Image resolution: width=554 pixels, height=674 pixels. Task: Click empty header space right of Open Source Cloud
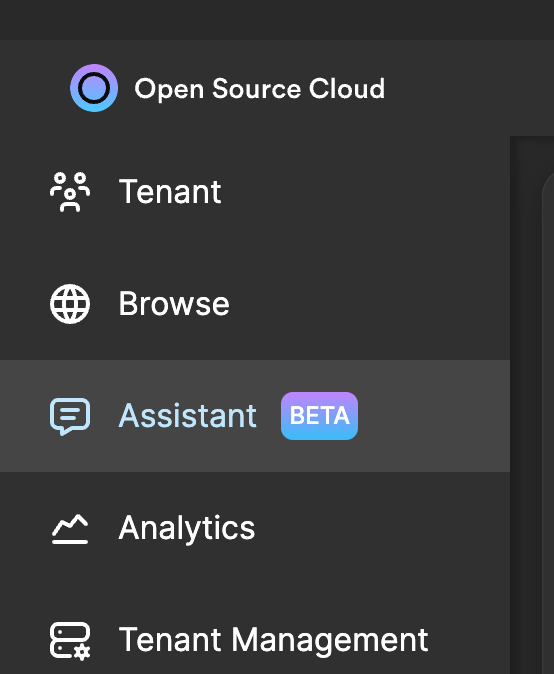(468, 88)
